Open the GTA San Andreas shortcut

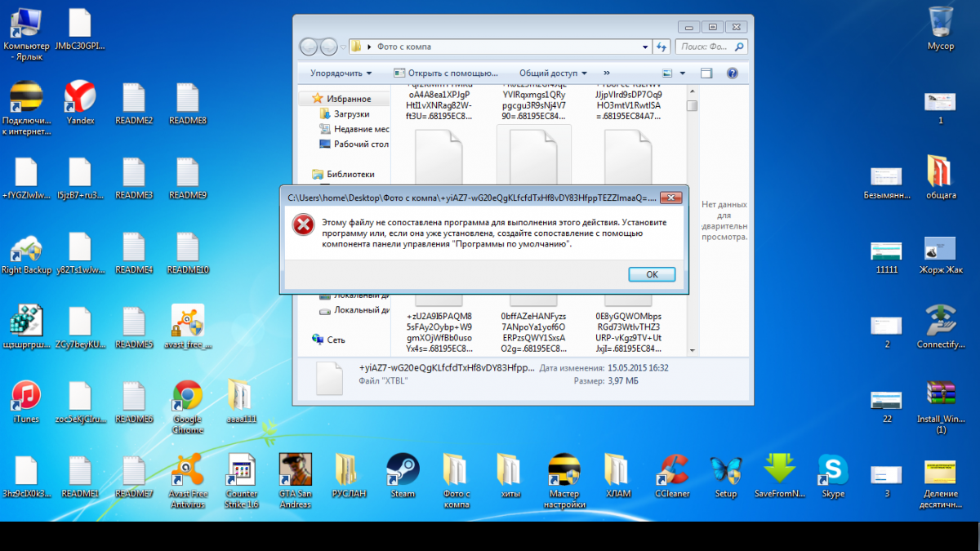(x=295, y=470)
